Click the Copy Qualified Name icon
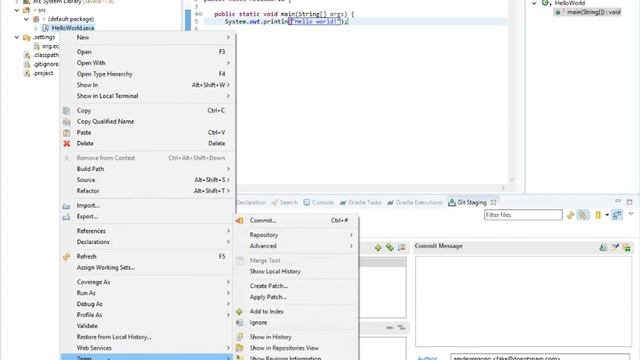This screenshot has width=640, height=360. point(67,122)
